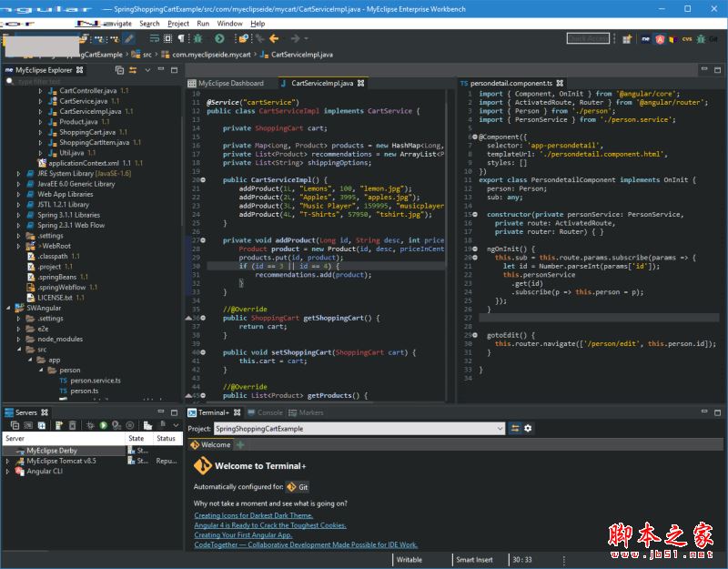728x569 pixels.
Task: Expand the MyEclipse Tomcat v8.5 server
Action: pos(7,462)
